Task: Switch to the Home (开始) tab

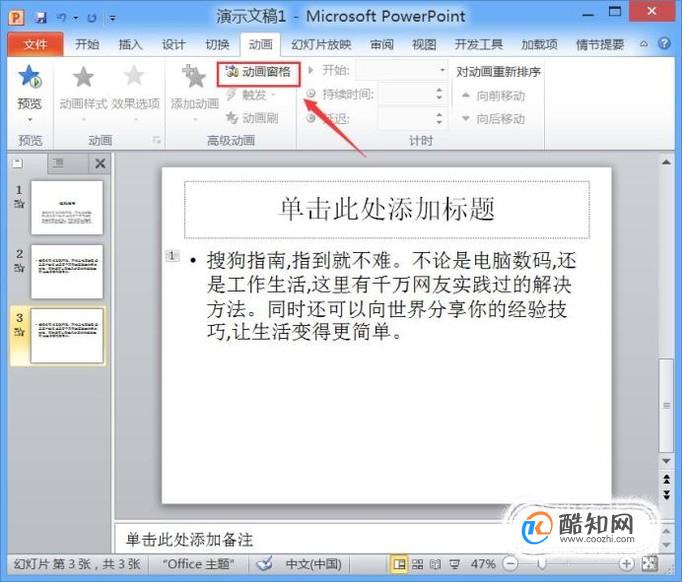Action: [87, 44]
